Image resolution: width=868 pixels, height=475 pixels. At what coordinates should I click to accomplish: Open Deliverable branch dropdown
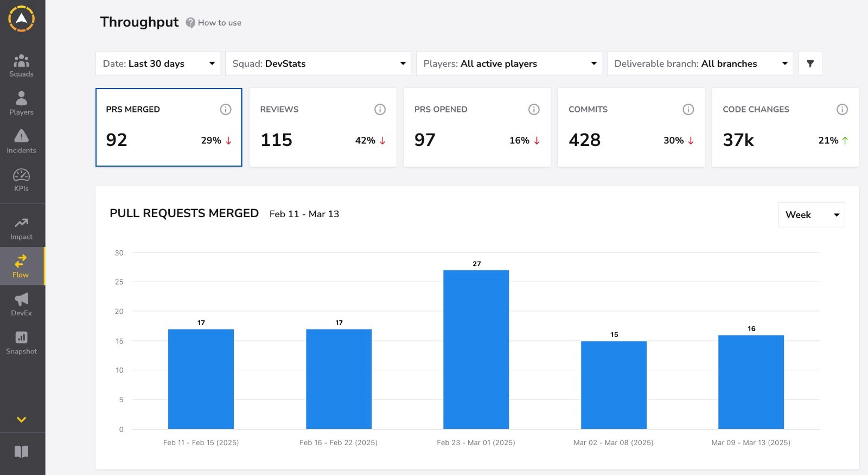[x=700, y=64]
